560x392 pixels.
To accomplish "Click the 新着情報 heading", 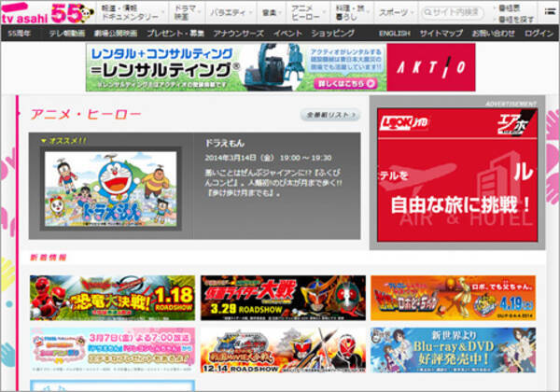I will [49, 258].
